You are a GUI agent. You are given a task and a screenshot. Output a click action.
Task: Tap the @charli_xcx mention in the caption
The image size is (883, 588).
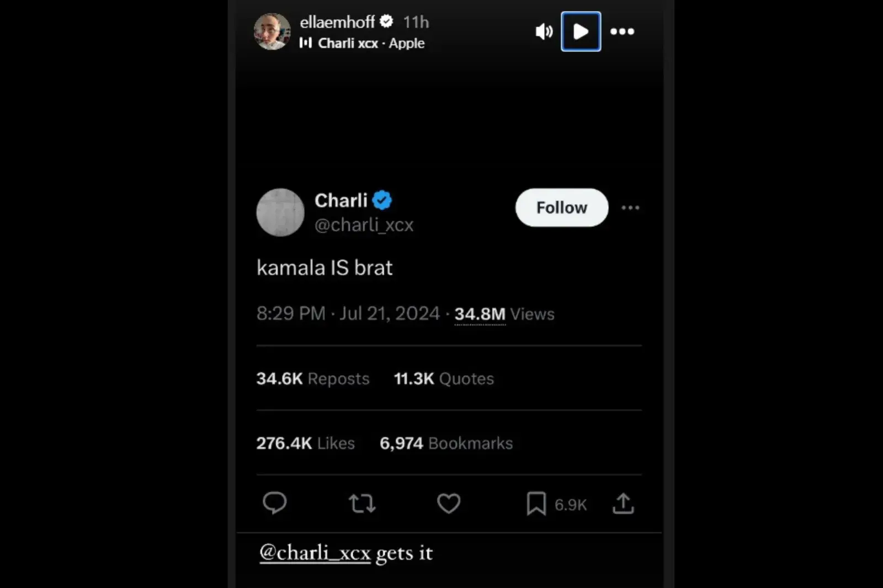(315, 553)
